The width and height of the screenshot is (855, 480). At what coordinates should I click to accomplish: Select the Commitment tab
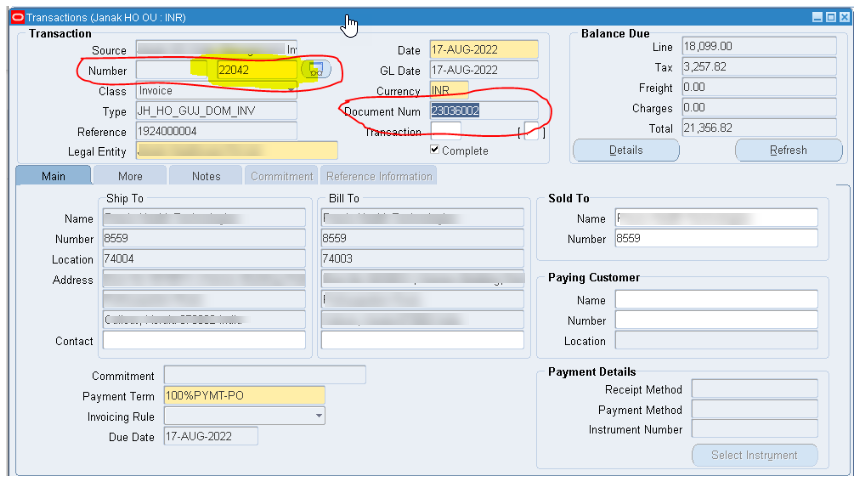pos(281,176)
